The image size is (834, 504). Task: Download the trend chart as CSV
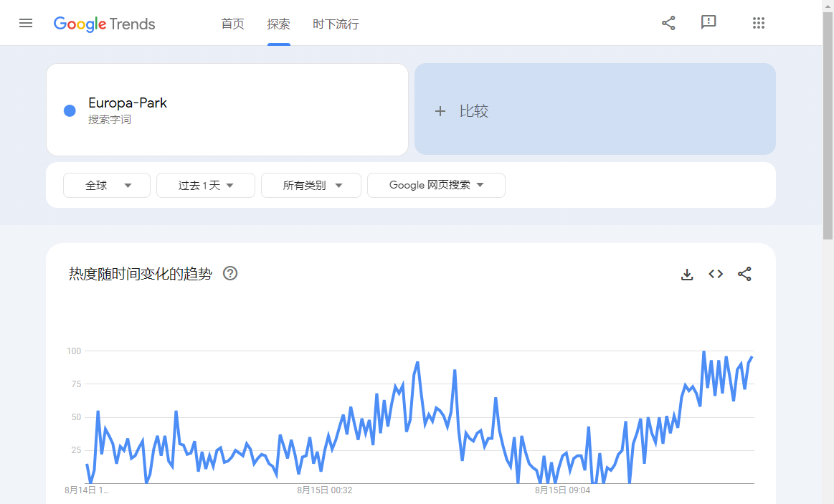pyautogui.click(x=687, y=275)
